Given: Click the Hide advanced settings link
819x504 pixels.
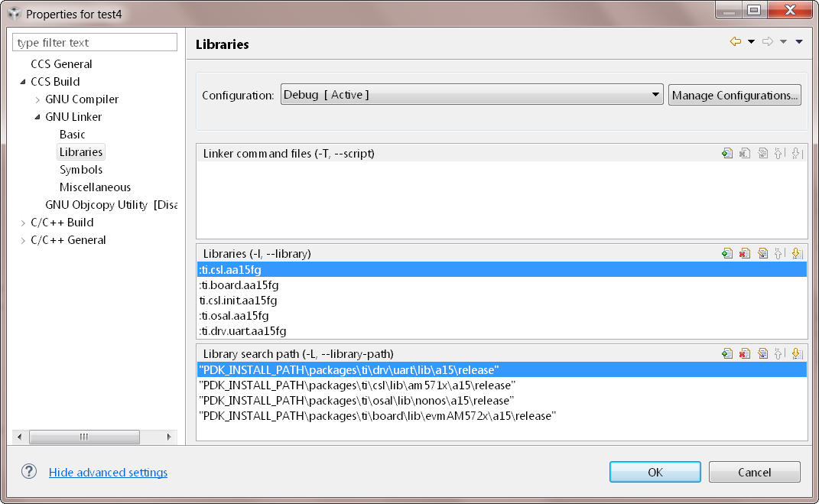Looking at the screenshot, I should click(x=108, y=472).
